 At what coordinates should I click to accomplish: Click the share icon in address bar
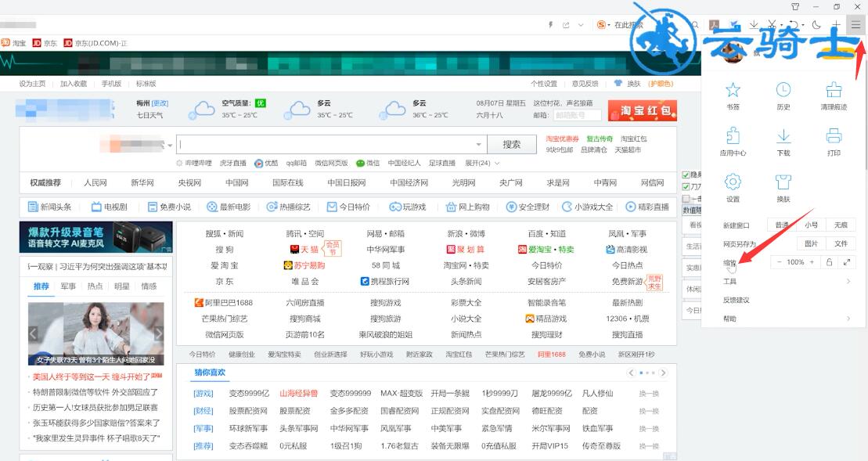[x=566, y=25]
